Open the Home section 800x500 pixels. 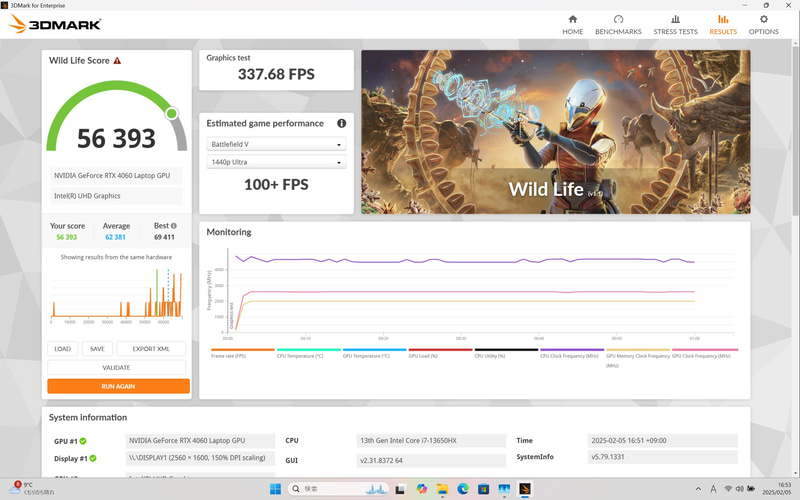[x=572, y=24]
